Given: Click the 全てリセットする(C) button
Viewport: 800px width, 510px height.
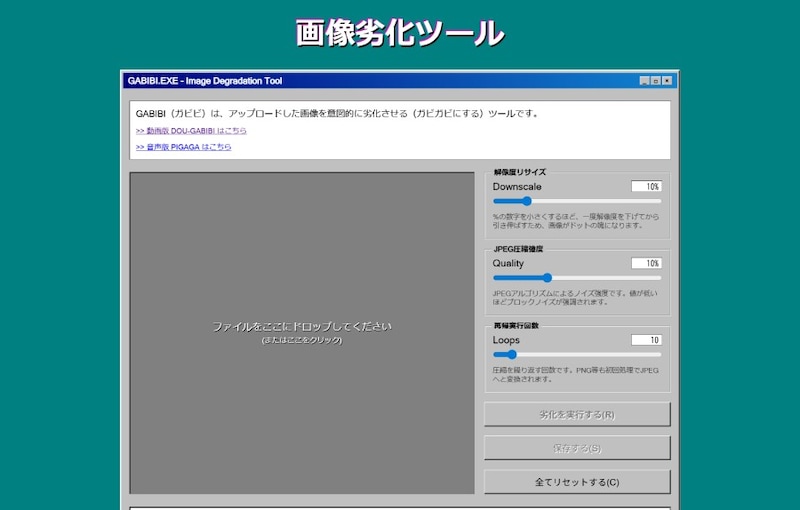Looking at the screenshot, I should coord(577,482).
